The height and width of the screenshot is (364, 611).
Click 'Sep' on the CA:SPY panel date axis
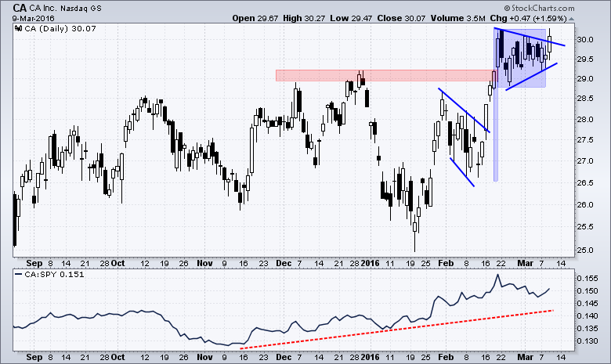pyautogui.click(x=34, y=358)
